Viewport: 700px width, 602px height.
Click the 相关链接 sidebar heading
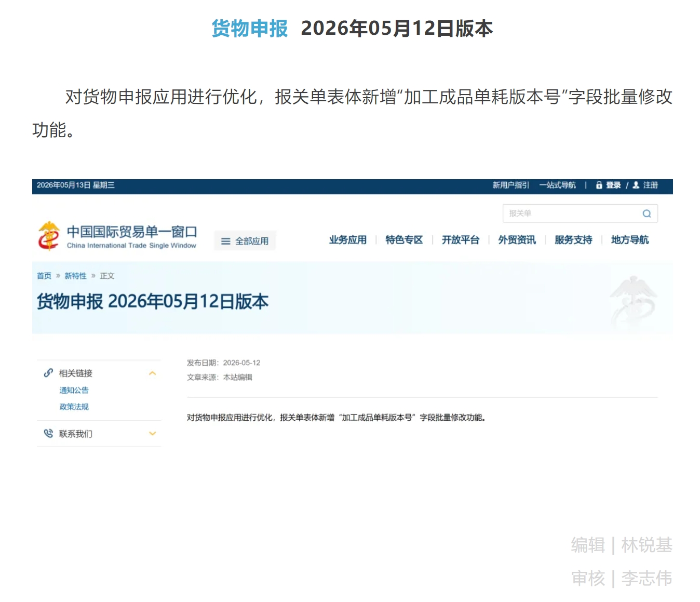75,373
